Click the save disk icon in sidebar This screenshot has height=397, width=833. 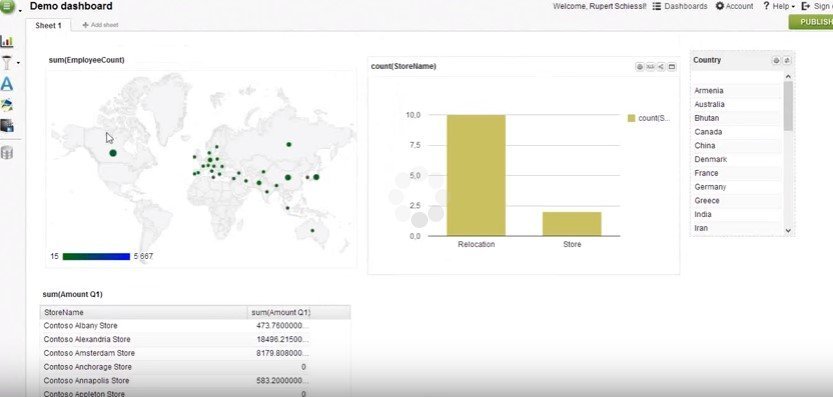pos(7,126)
